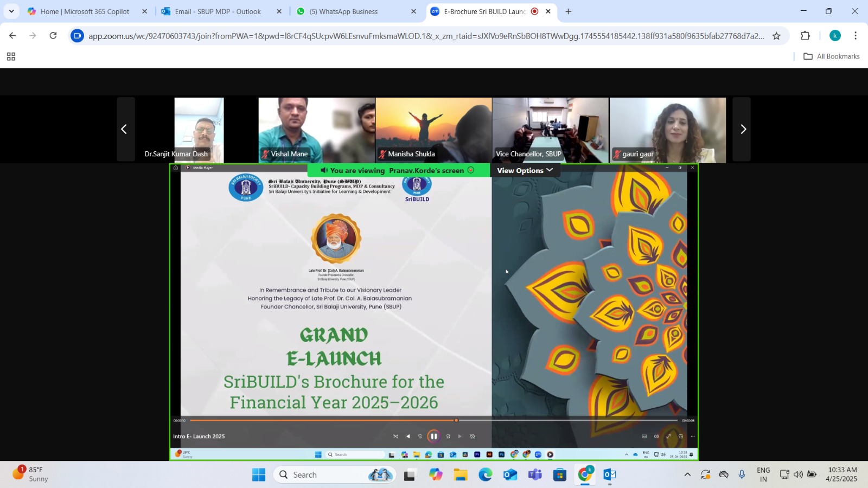This screenshot has width=868, height=488.
Task: Open Microsoft Store from taskbar
Action: tap(560, 475)
